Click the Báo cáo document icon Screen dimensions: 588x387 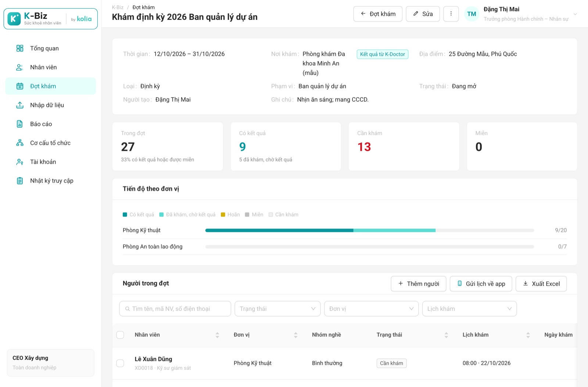[20, 124]
